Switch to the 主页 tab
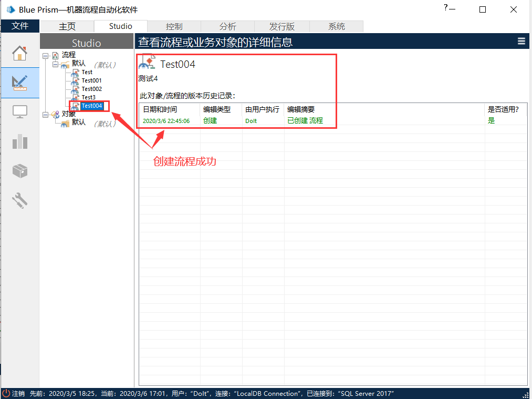532x399 pixels. [67, 26]
